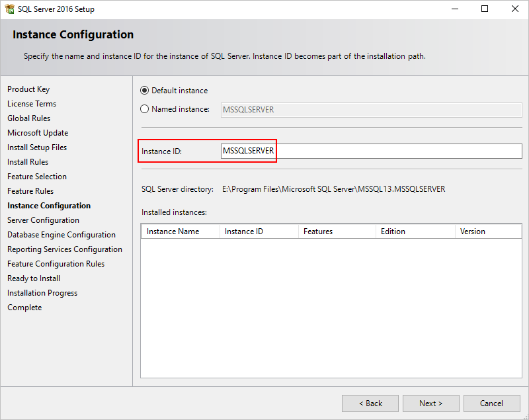Click the Instance ID input field
The image size is (529, 420).
pyautogui.click(x=371, y=151)
